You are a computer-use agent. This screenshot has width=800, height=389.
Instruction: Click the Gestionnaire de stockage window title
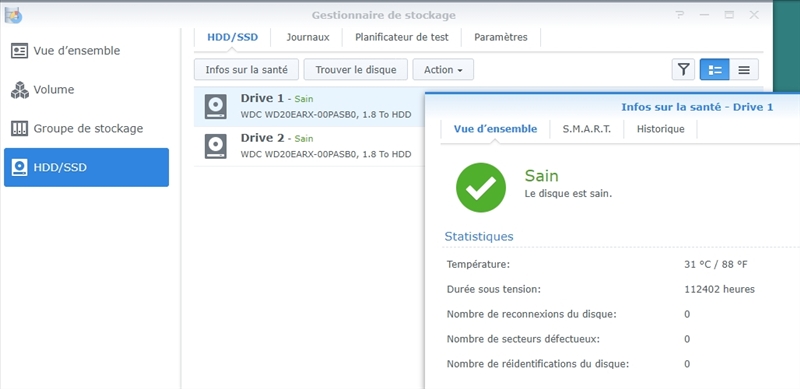(x=384, y=15)
